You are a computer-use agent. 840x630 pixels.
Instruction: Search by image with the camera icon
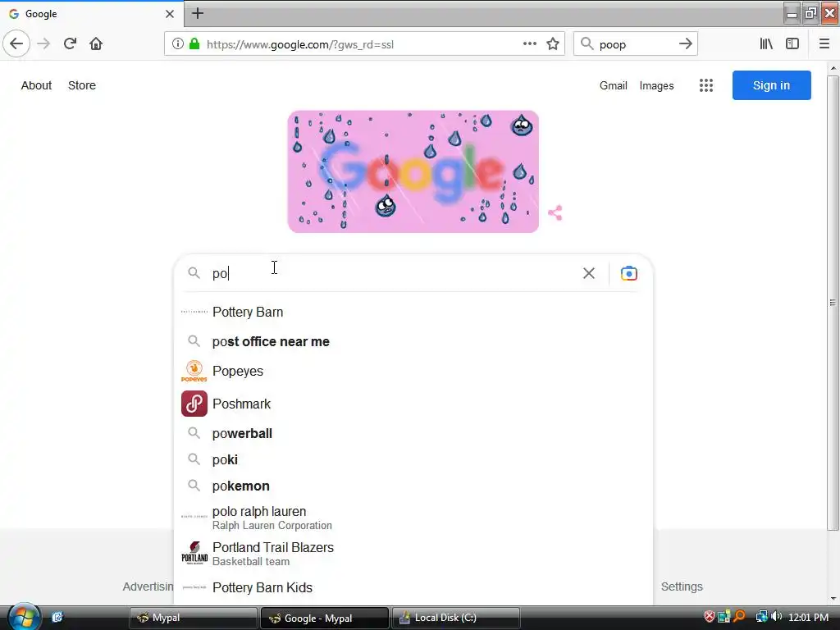(629, 273)
